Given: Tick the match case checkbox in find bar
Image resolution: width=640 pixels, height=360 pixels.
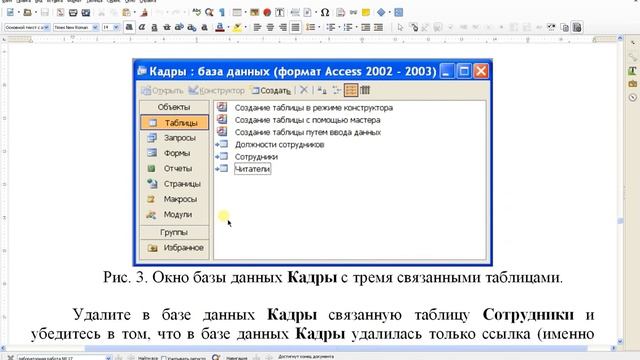Looking at the screenshot, I should coord(164,358).
